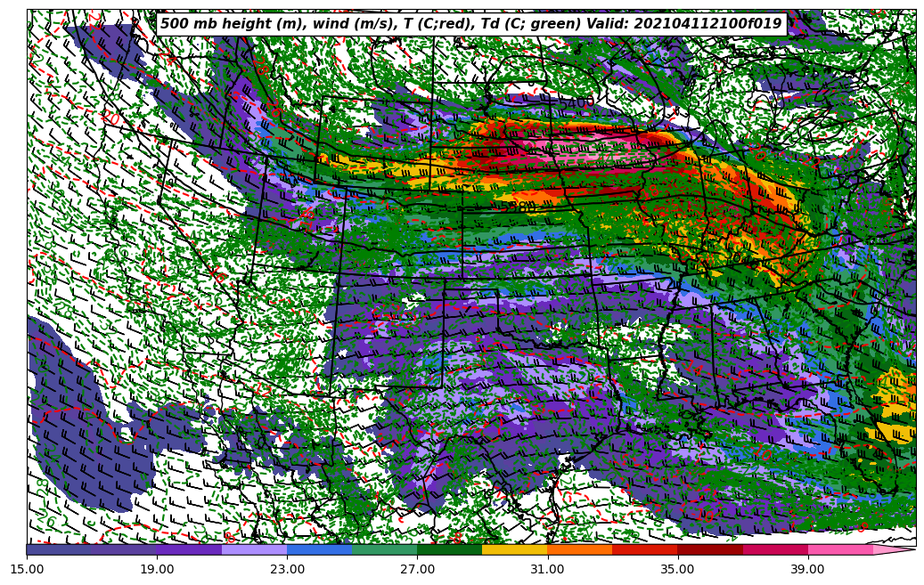Viewport: 924px width, 585px height.
Task: Select the yellow colorbar segment
Action: point(515,549)
